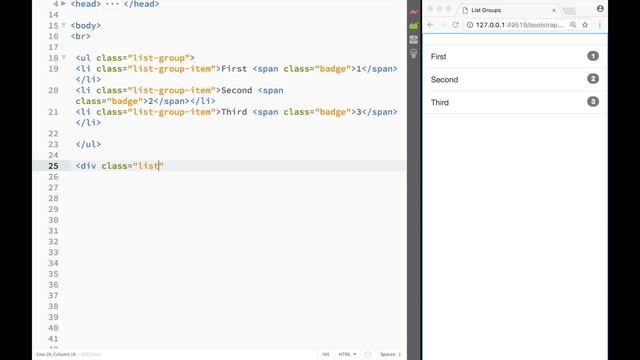Viewport: 640px width, 360px height.
Task: Collapse the body tag fold arrow
Action: [64, 25]
